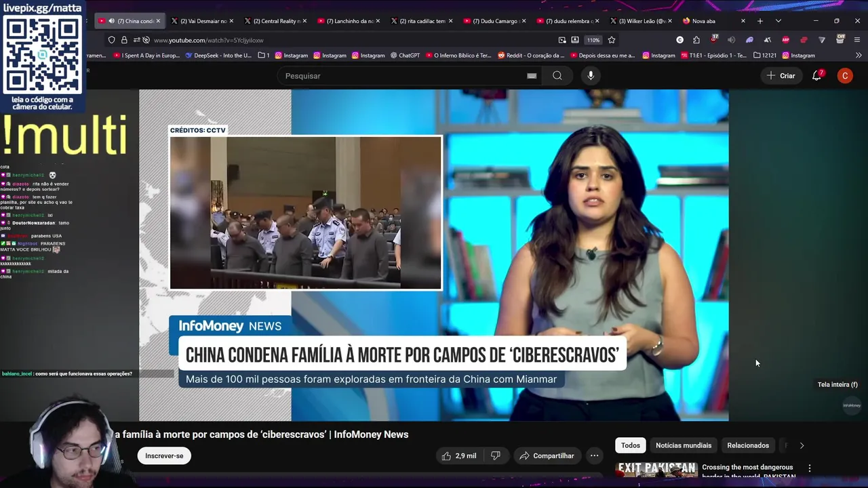Screen dimensions: 868x488
Task: Select the 'Todos' filter chip
Action: [x=631, y=445]
